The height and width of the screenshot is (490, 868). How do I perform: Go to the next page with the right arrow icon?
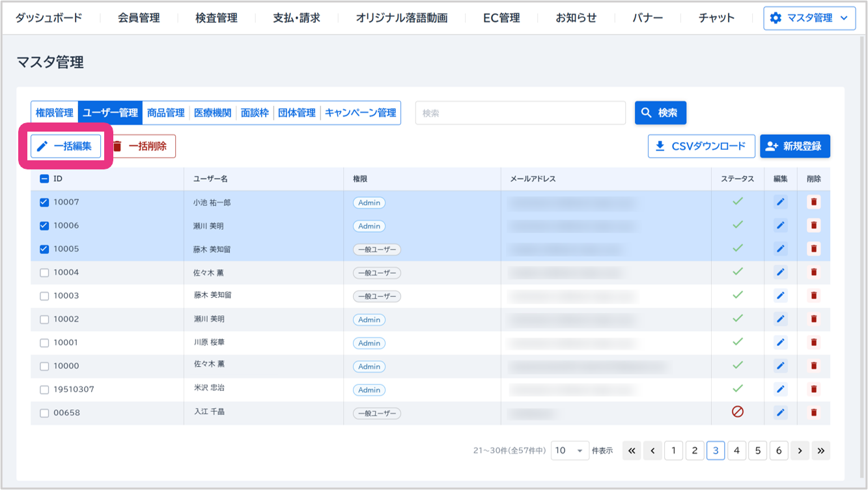pos(800,450)
